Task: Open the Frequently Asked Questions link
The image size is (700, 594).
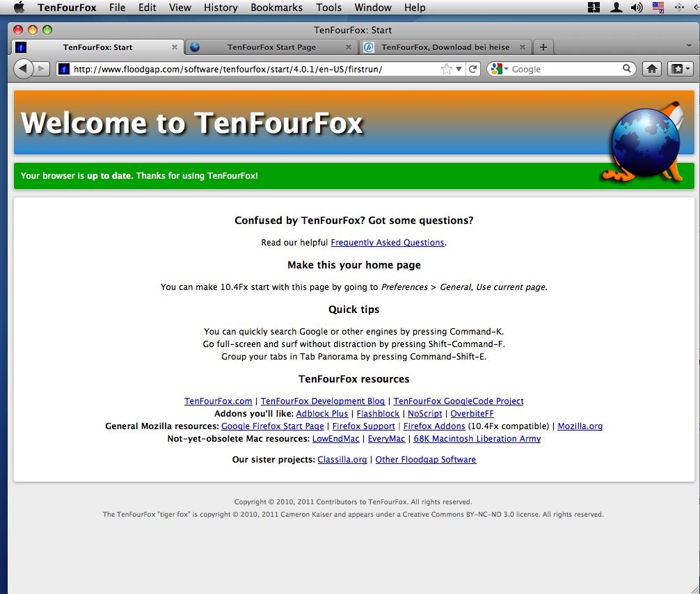Action: (387, 242)
